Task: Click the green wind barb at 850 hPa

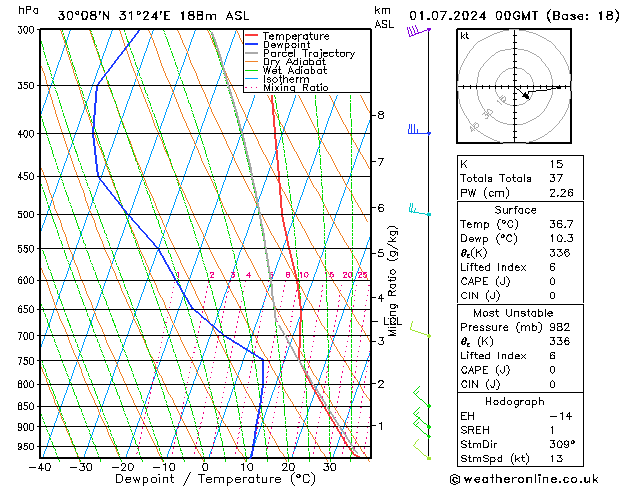Action: click(422, 397)
